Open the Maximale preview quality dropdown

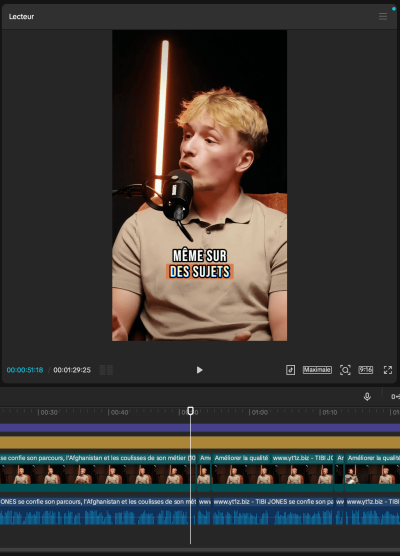[317, 370]
